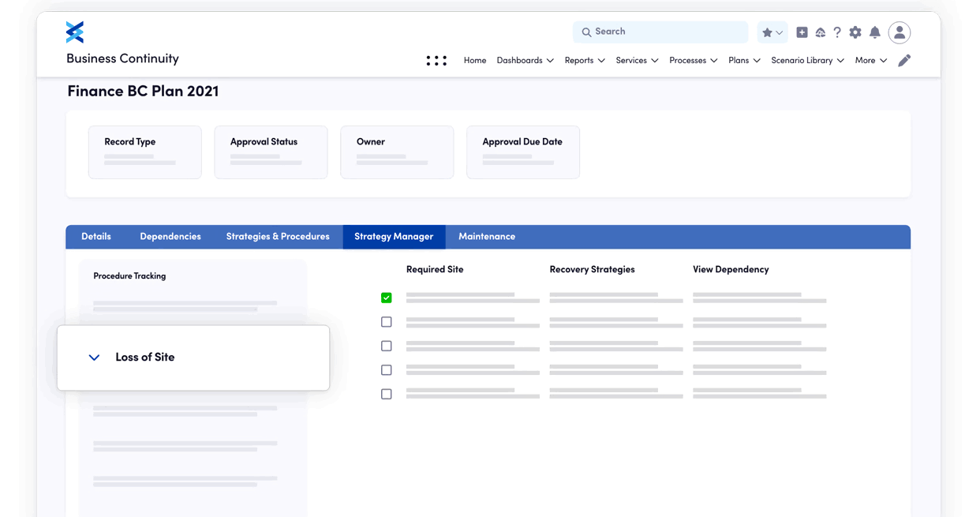Check the second row checkbox
Screen dimensions: 980x517
pos(386,322)
